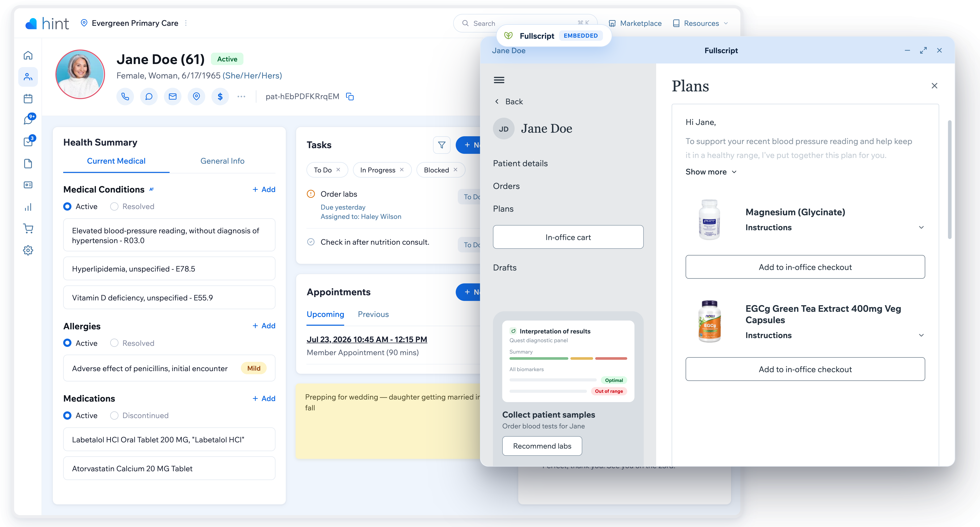
Task: Select Active radio under Allergies
Action: click(x=67, y=343)
